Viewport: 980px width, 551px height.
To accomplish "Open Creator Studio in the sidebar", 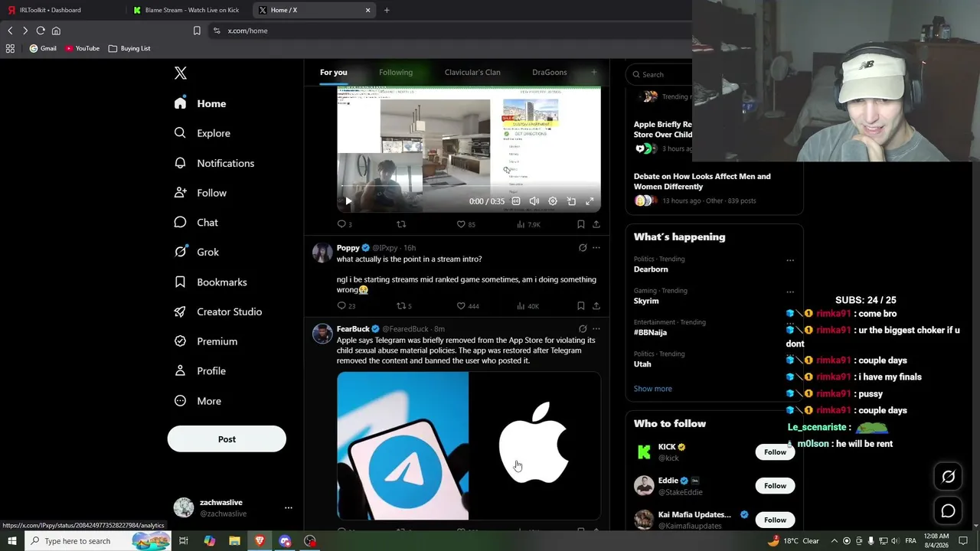I will pos(218,311).
